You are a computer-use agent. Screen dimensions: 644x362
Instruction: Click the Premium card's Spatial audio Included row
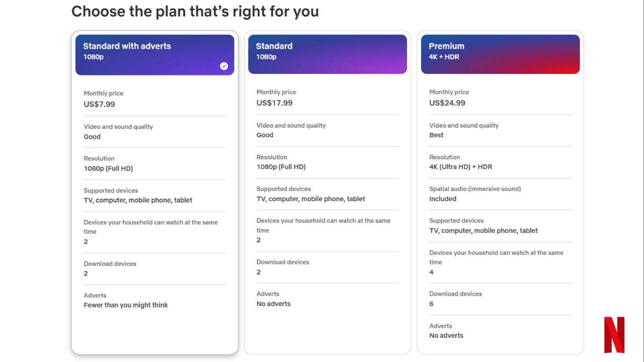(500, 194)
